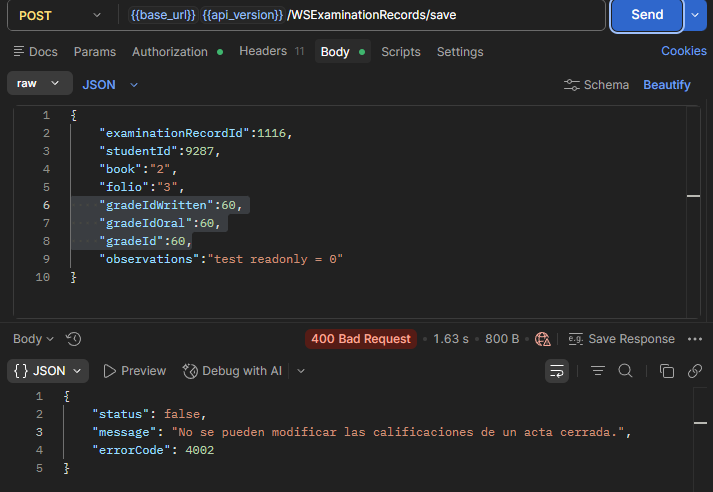
Task: Click the Beautify link
Action: point(667,85)
